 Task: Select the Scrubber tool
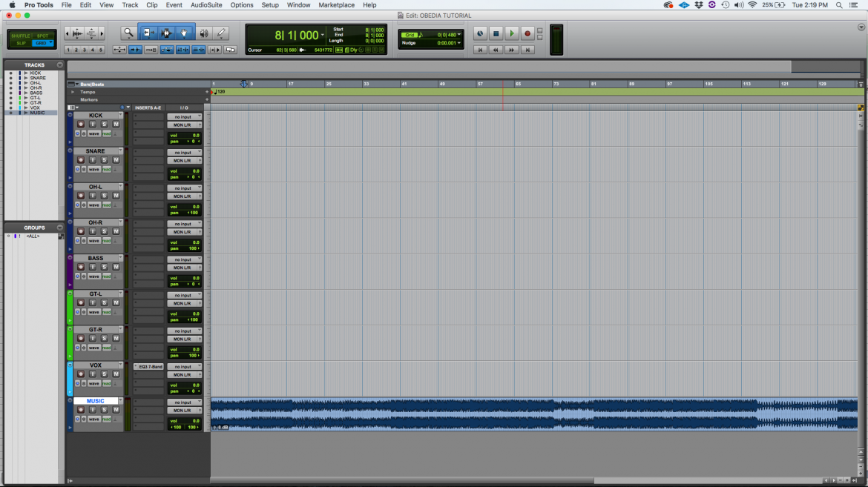(204, 32)
